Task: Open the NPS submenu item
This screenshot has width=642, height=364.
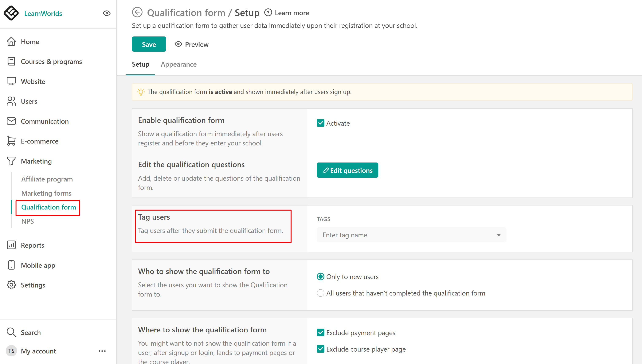Action: 27,221
